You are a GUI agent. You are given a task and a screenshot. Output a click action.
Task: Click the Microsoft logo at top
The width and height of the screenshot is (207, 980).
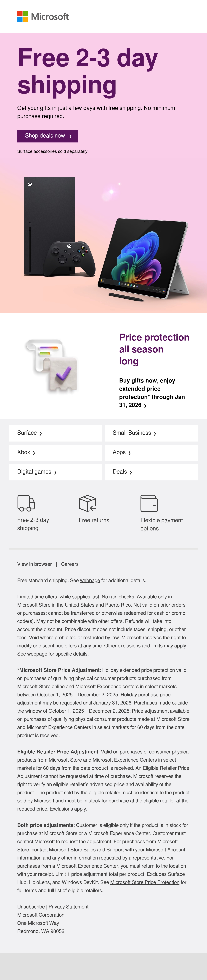(43, 16)
